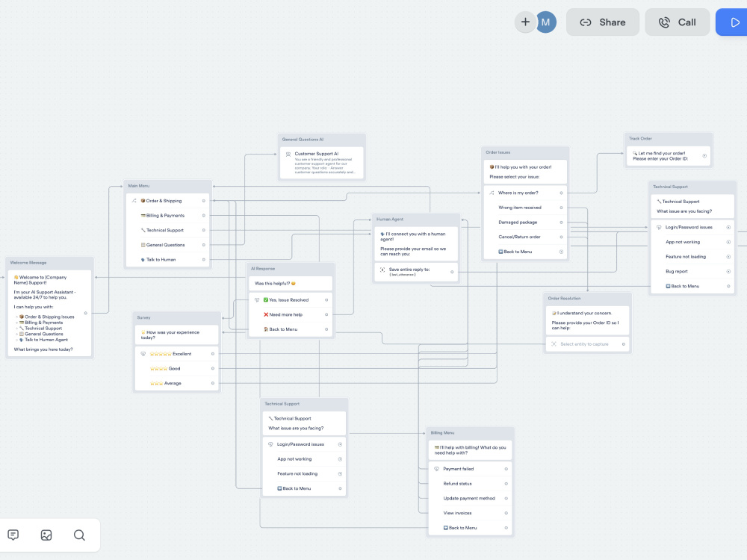Select Talk to Human in Main Menu
747x560 pixels.
pos(168,260)
